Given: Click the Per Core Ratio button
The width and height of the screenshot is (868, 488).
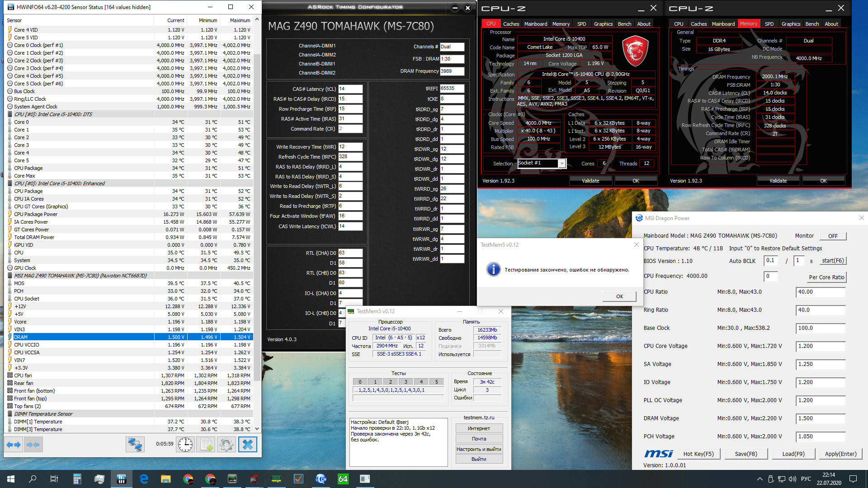Looking at the screenshot, I should [x=826, y=277].
